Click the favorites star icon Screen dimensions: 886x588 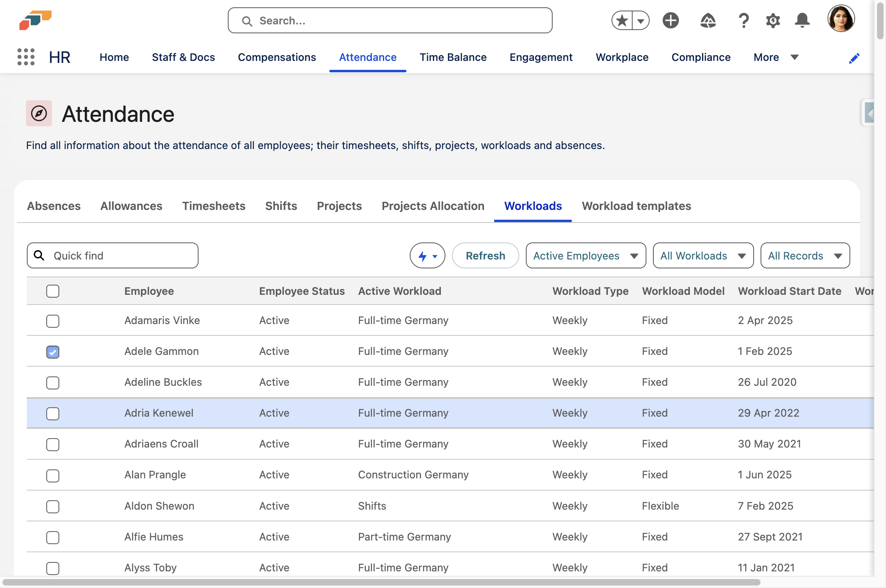[621, 19]
